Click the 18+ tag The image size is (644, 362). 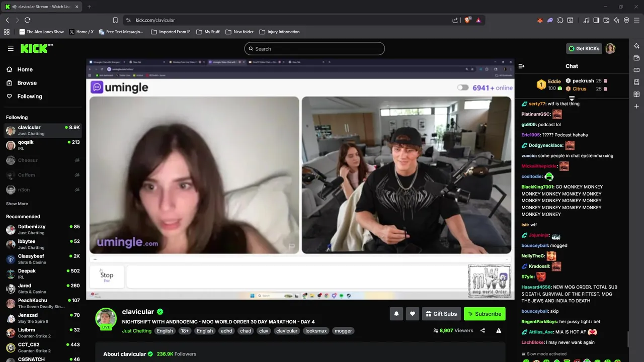tap(185, 331)
